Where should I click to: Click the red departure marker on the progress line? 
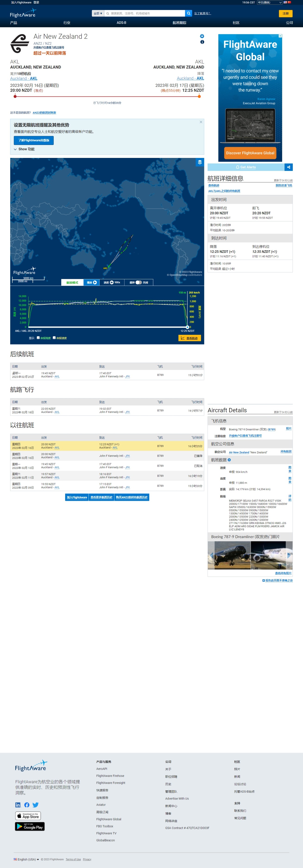pos(15,96)
